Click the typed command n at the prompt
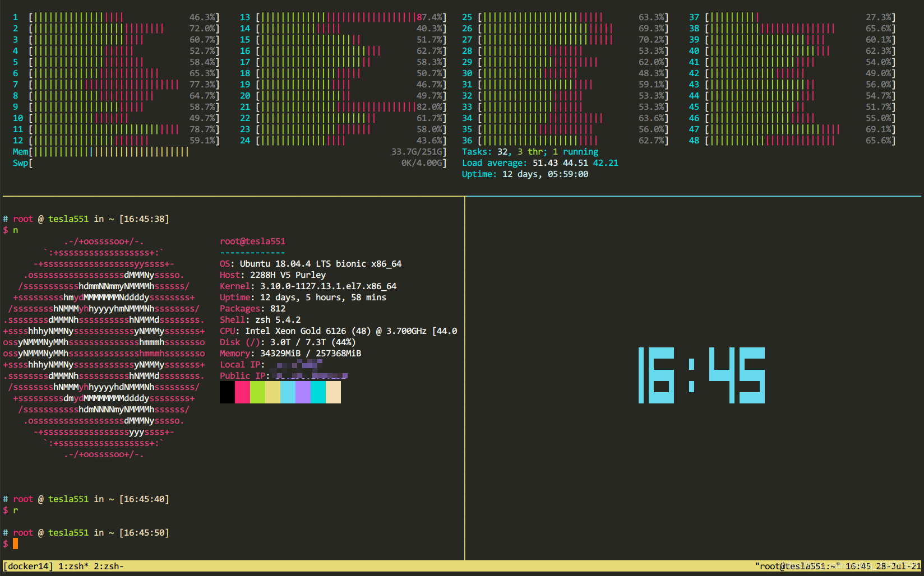Screen dimensions: 924x576 tap(16, 230)
